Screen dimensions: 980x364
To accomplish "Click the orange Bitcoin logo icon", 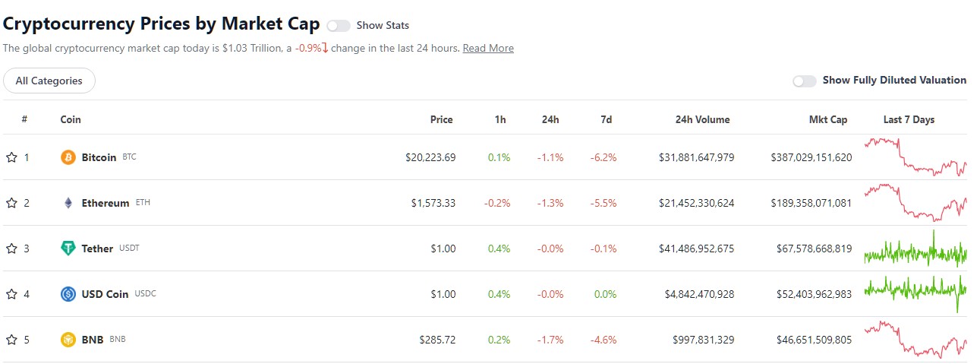I will click(x=68, y=157).
